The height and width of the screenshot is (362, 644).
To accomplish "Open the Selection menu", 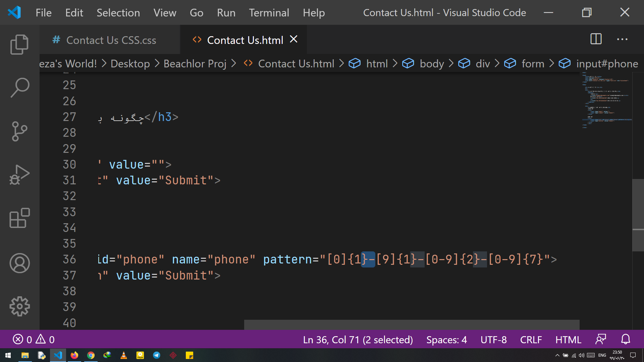I will (x=118, y=13).
